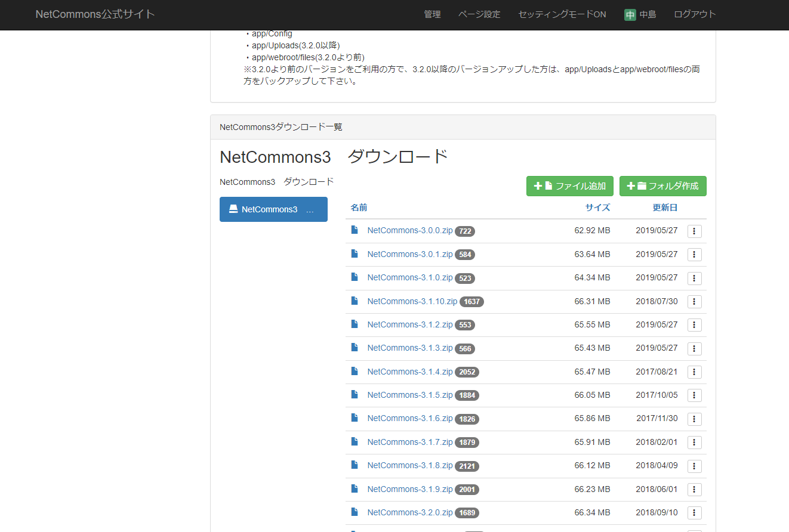Download NetCommons-3.1.7.zip
The width and height of the screenshot is (789, 532).
(410, 442)
